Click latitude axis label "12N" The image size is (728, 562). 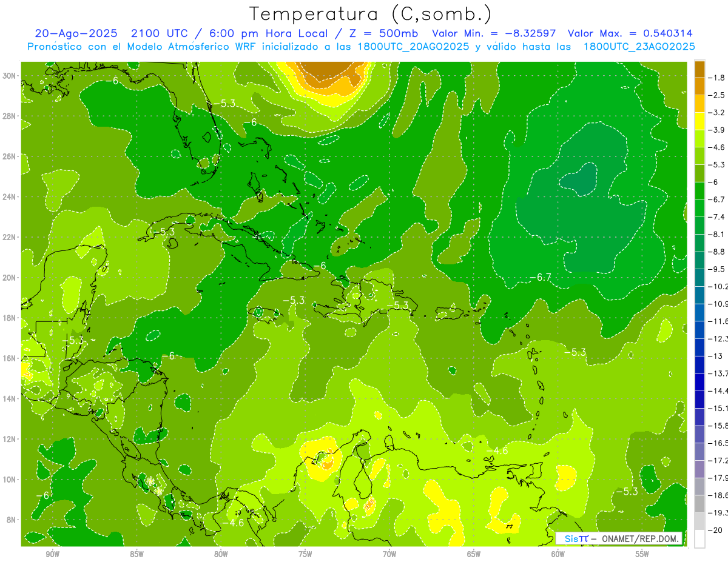10,439
